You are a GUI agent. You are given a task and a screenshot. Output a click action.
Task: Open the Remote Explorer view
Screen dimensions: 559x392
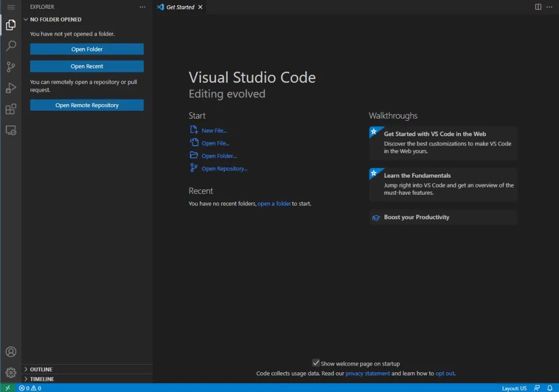click(x=11, y=130)
